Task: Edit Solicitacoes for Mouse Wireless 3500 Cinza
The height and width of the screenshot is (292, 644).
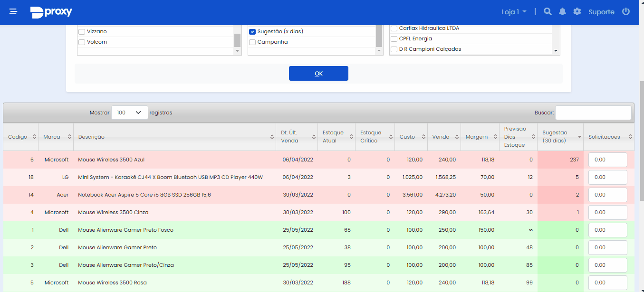Action: click(x=607, y=212)
